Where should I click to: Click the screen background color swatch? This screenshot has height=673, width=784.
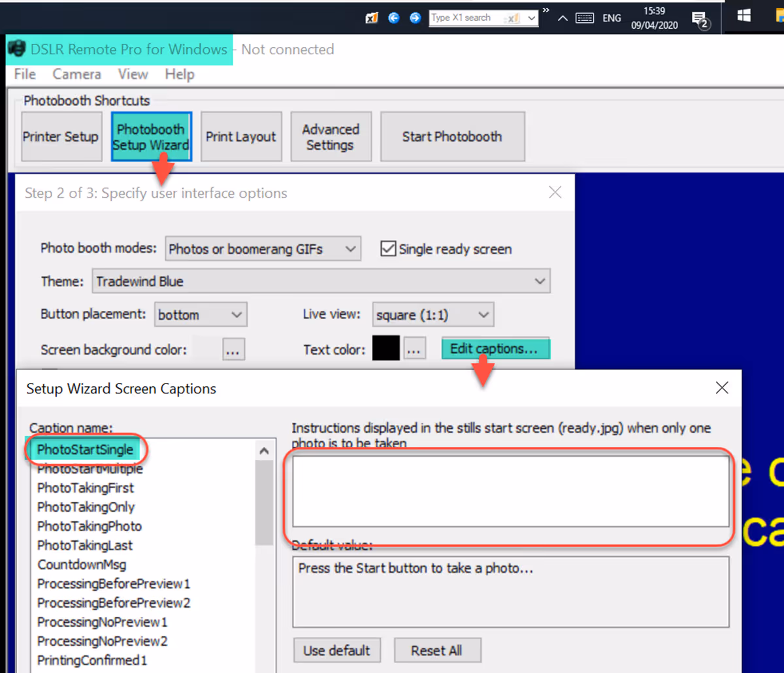[206, 349]
